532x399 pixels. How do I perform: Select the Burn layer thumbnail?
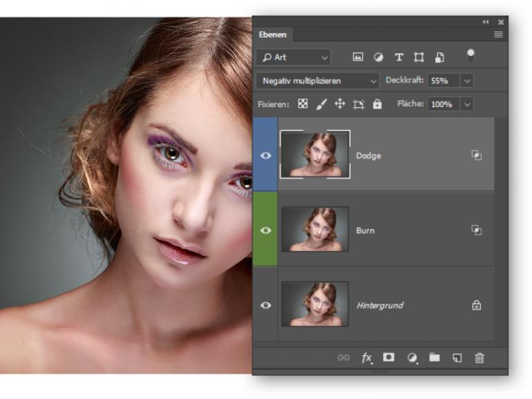tap(315, 229)
